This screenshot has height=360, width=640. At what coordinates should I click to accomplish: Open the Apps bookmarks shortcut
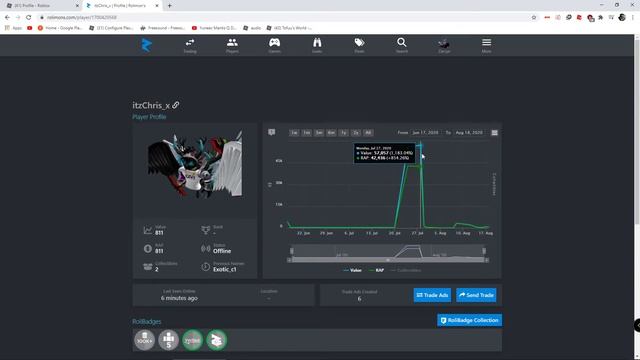tap(13, 28)
